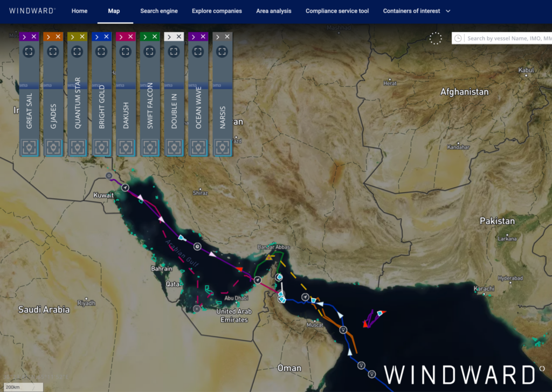Click focus frame icon for NARSIS
This screenshot has height=392, width=552.
point(222,52)
